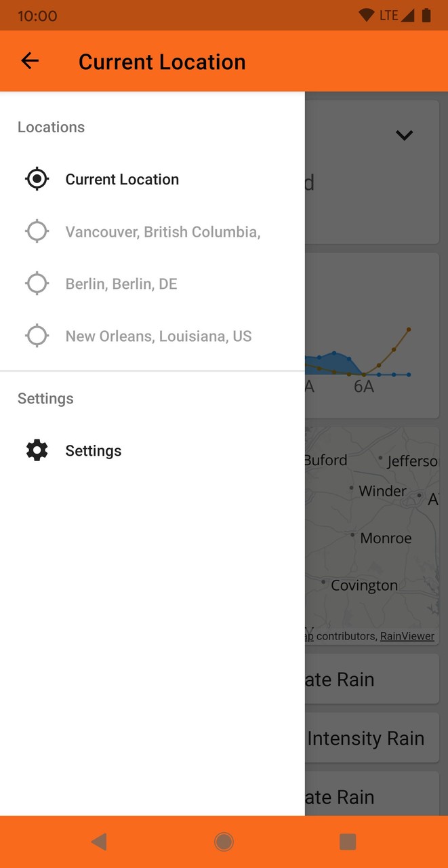Image resolution: width=448 pixels, height=868 pixels.
Task: Click the location icon beside Berlin
Action: [x=36, y=283]
